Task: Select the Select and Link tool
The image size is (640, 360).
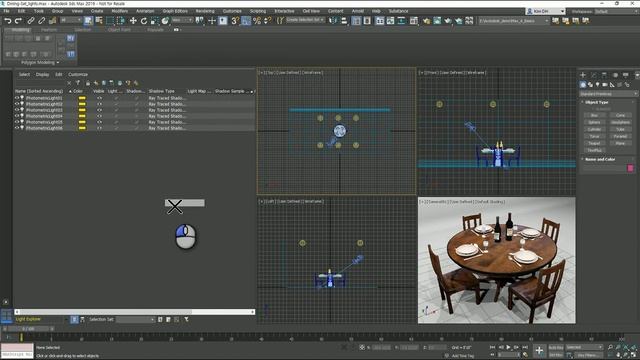Action: coord(31,20)
